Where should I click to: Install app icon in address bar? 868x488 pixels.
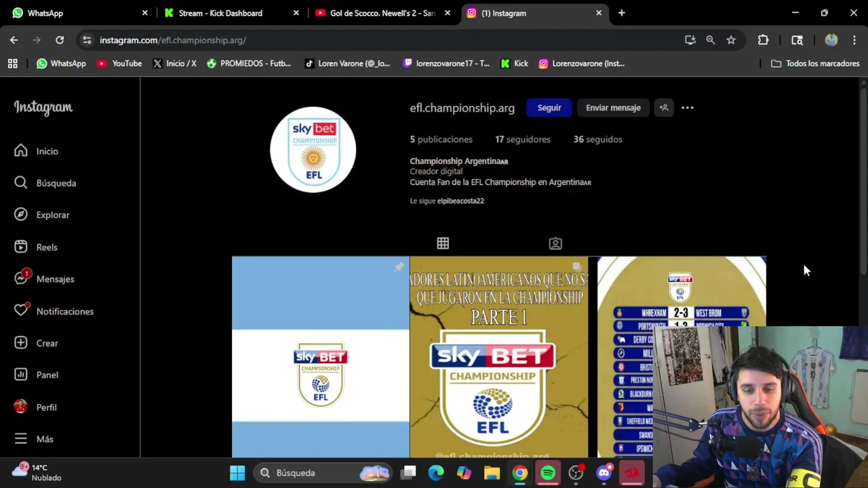click(690, 40)
